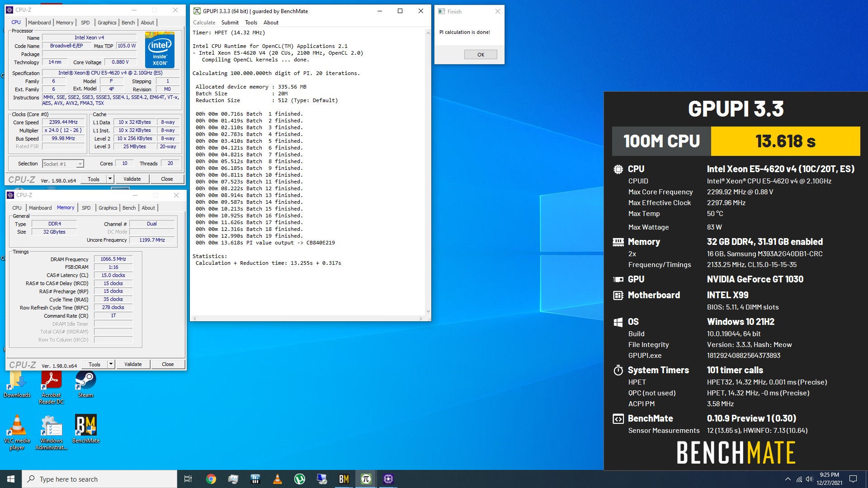Click OK in the Finish dialog

pyautogui.click(x=481, y=55)
